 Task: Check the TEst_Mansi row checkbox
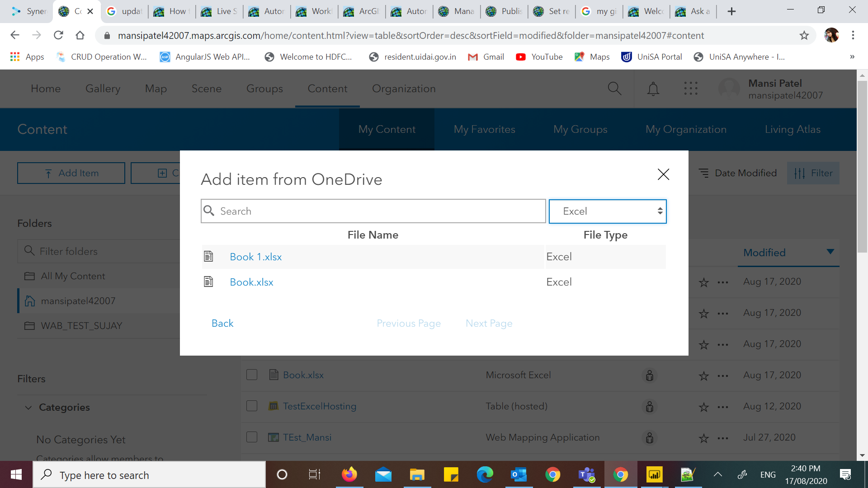pyautogui.click(x=252, y=437)
